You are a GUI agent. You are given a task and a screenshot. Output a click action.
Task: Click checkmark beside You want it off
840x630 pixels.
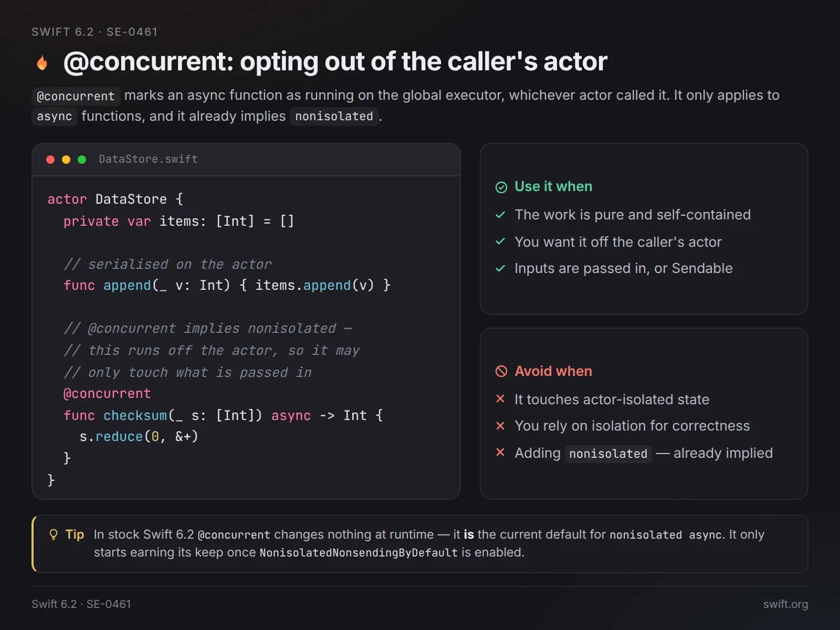point(500,241)
